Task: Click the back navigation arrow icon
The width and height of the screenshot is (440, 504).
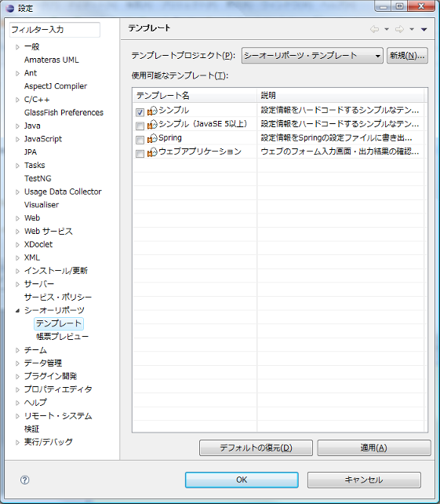Action: tap(374, 29)
